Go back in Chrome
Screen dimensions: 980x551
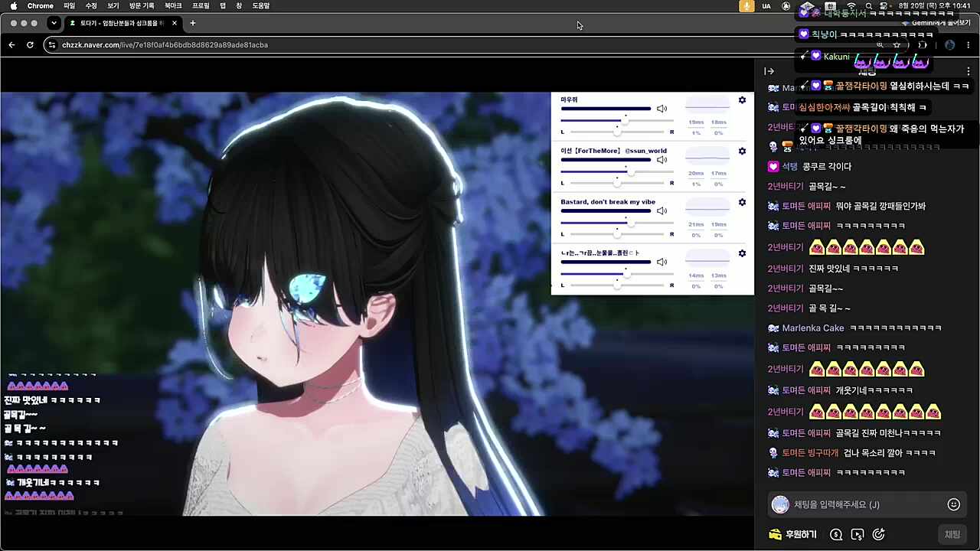click(x=11, y=45)
